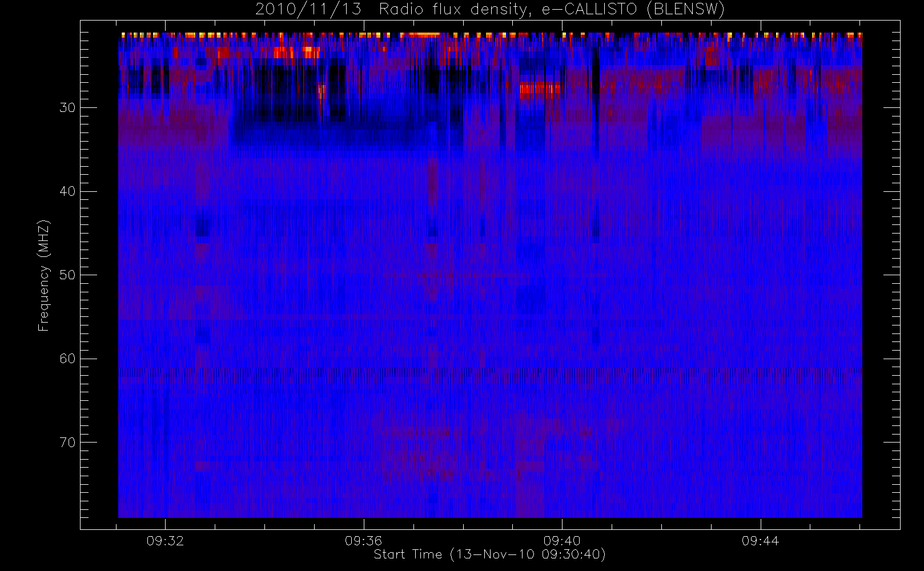The image size is (924, 571).
Task: Click the 09:32 time tick label
Action: (165, 541)
